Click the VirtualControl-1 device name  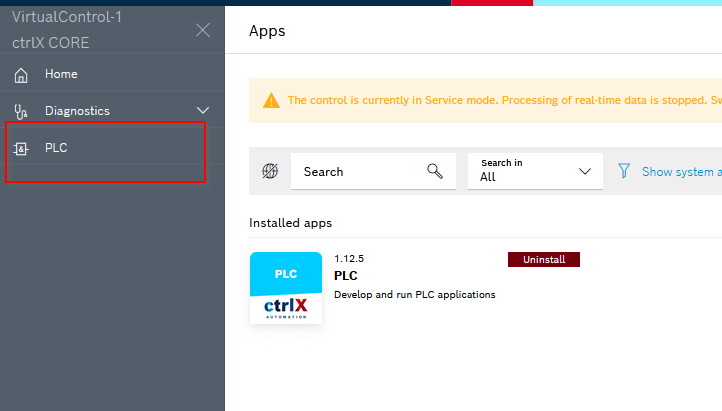click(67, 17)
